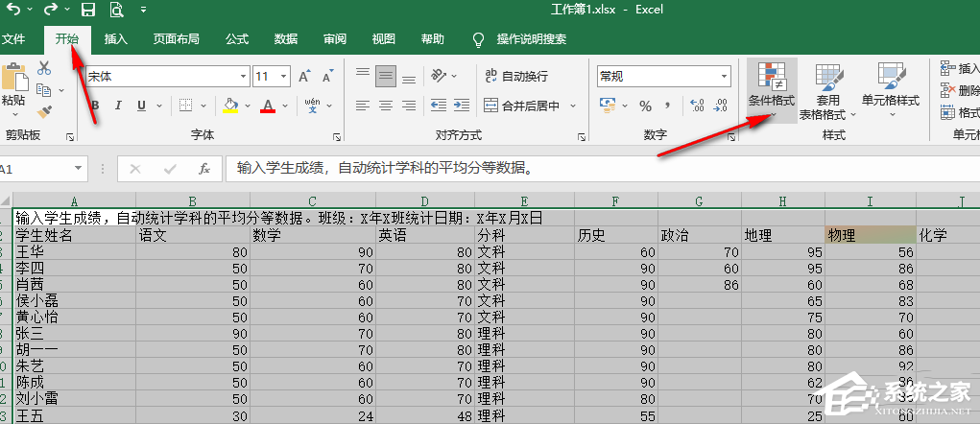Open the 单元格样式 cell styles gallery
Viewport: 980px width, 424px height.
point(891,90)
